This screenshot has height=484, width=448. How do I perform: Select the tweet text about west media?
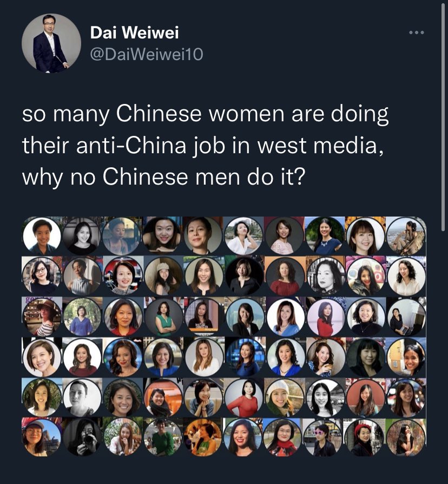tap(205, 145)
